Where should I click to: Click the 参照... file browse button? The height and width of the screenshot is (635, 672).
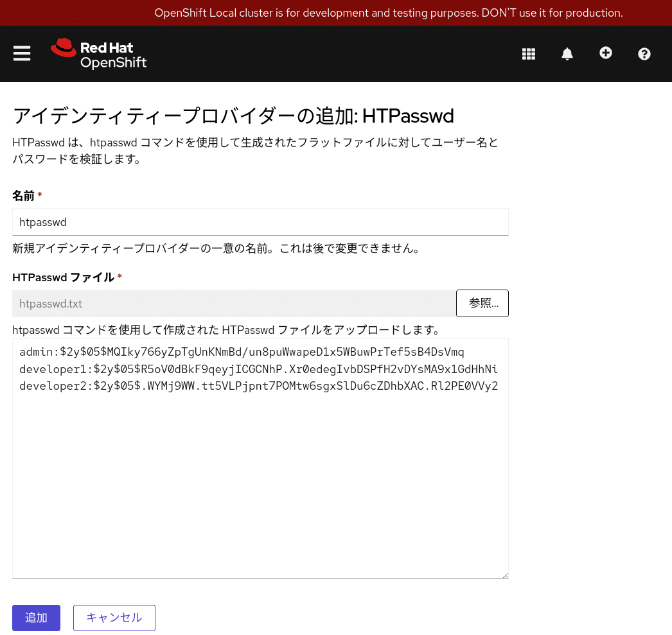(482, 303)
